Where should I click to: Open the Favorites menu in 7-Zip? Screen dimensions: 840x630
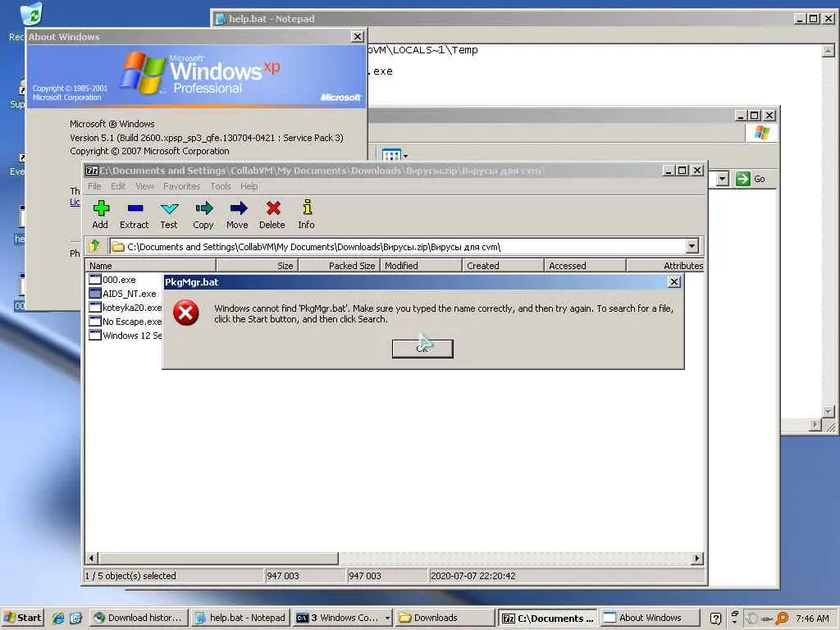(181, 186)
